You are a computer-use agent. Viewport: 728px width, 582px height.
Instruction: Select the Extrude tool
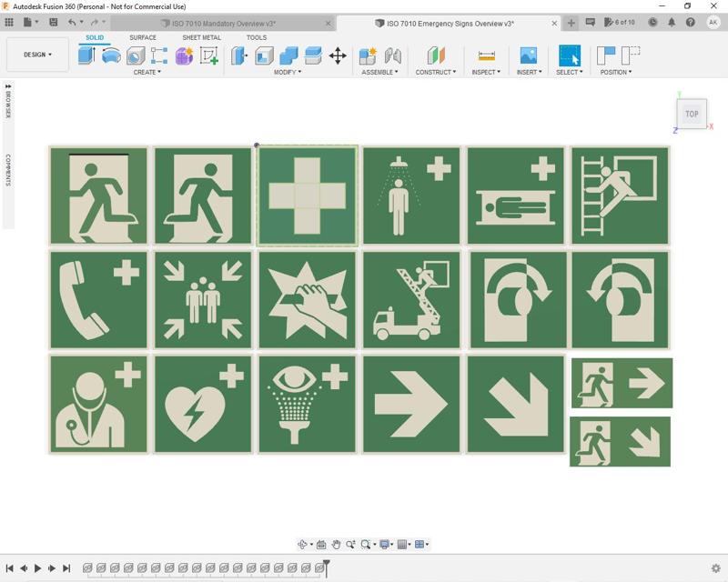coord(86,57)
